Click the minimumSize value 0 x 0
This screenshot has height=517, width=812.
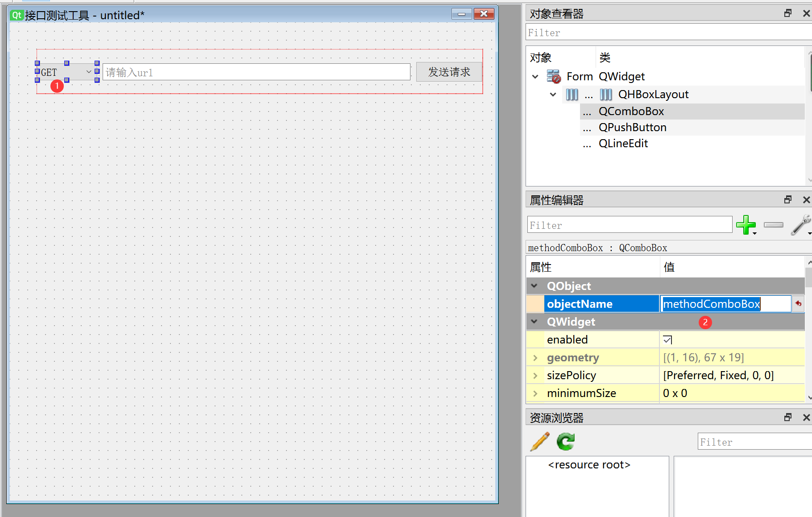click(675, 393)
